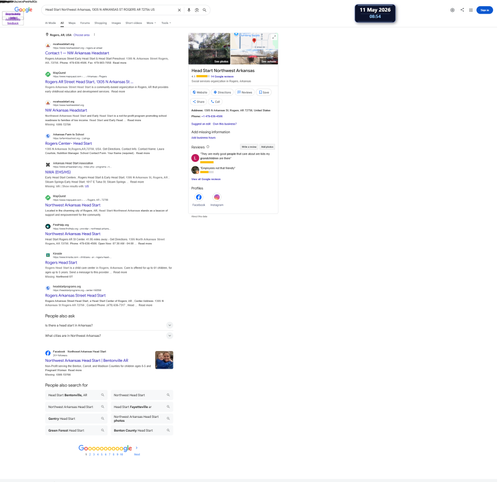Click the Suggest an edit link

[201, 124]
